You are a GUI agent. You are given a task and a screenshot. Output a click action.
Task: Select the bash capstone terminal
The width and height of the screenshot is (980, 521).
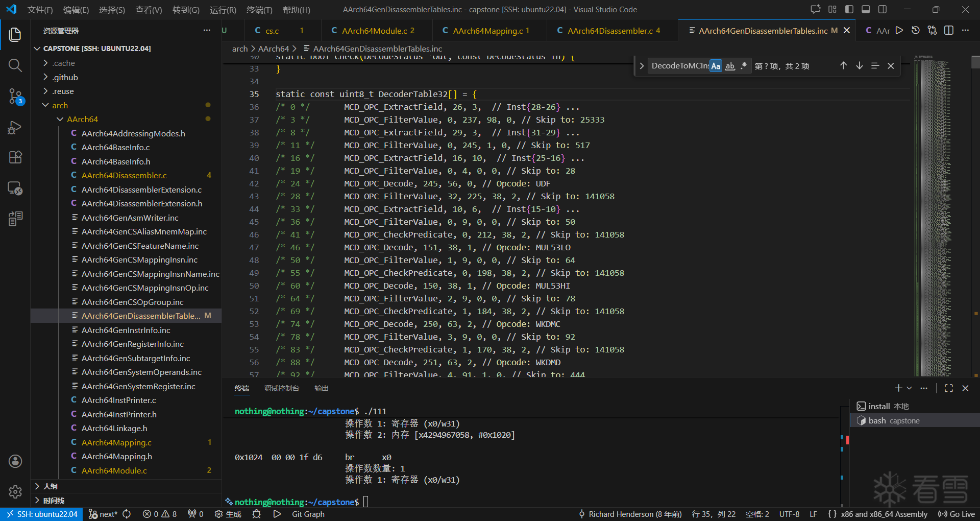pyautogui.click(x=914, y=420)
